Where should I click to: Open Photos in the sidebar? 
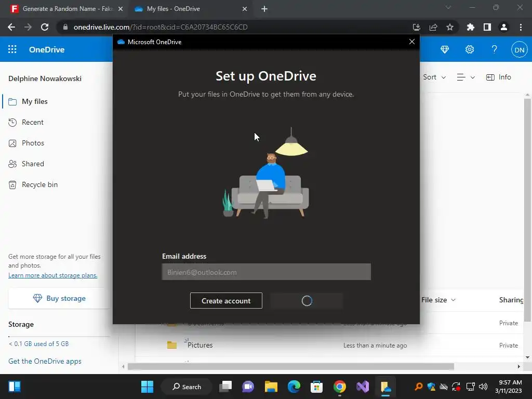(x=33, y=143)
